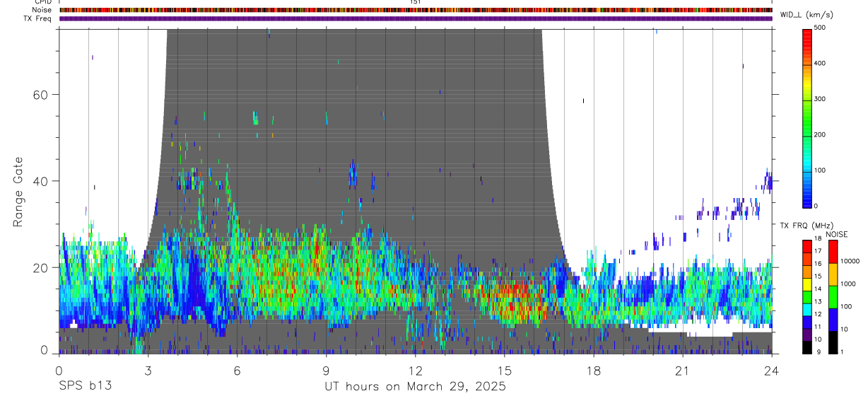868x401 pixels.
Task: Click the 13 label on TX FRQ scale
Action: pos(817,301)
